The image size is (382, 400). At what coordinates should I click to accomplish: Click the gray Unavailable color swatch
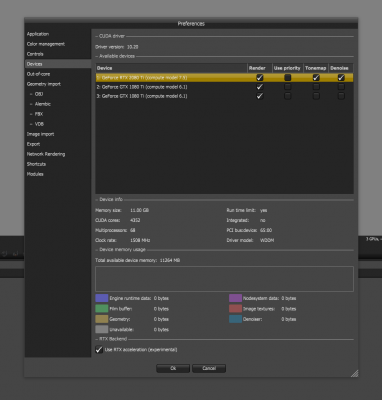pos(102,329)
